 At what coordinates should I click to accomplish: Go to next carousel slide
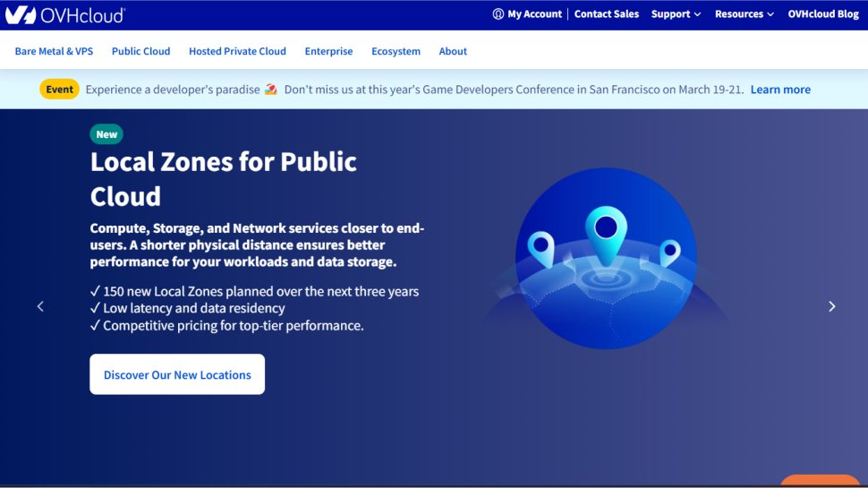[x=831, y=306]
